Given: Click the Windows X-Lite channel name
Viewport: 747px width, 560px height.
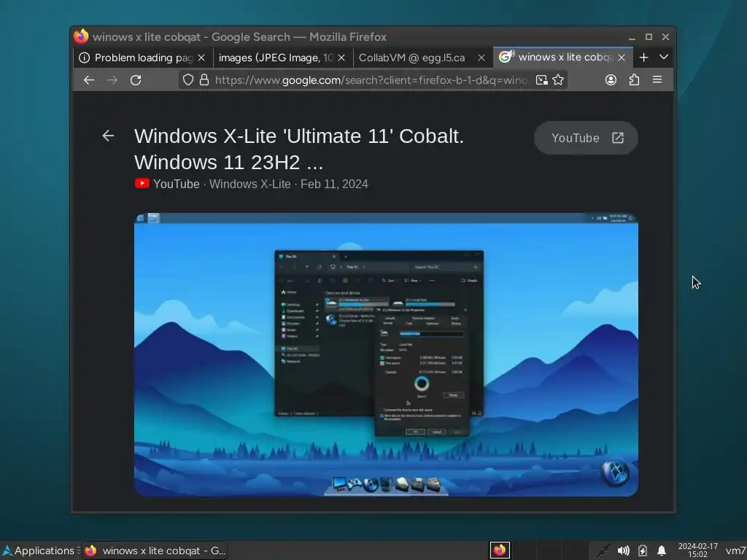Looking at the screenshot, I should coord(250,184).
